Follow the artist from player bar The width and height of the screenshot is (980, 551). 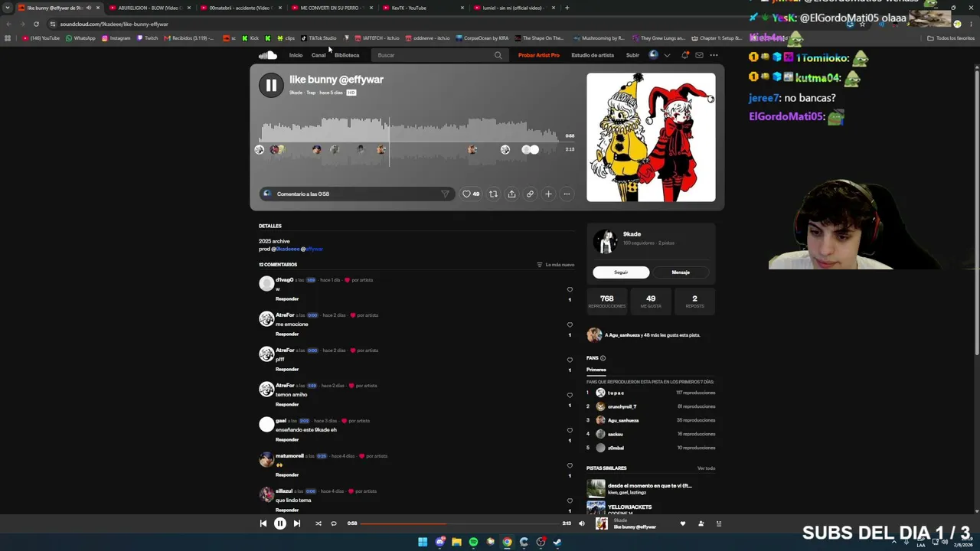pos(701,523)
